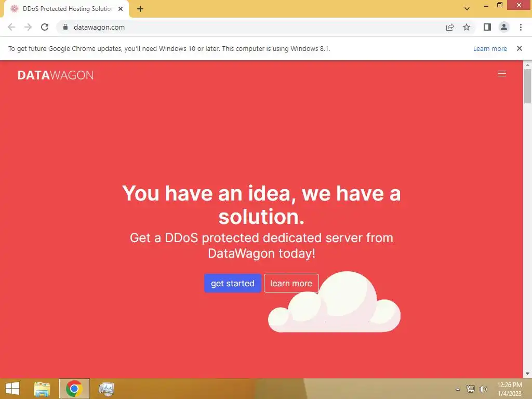
Task: Go back using the browser back arrow
Action: pyautogui.click(x=11, y=27)
